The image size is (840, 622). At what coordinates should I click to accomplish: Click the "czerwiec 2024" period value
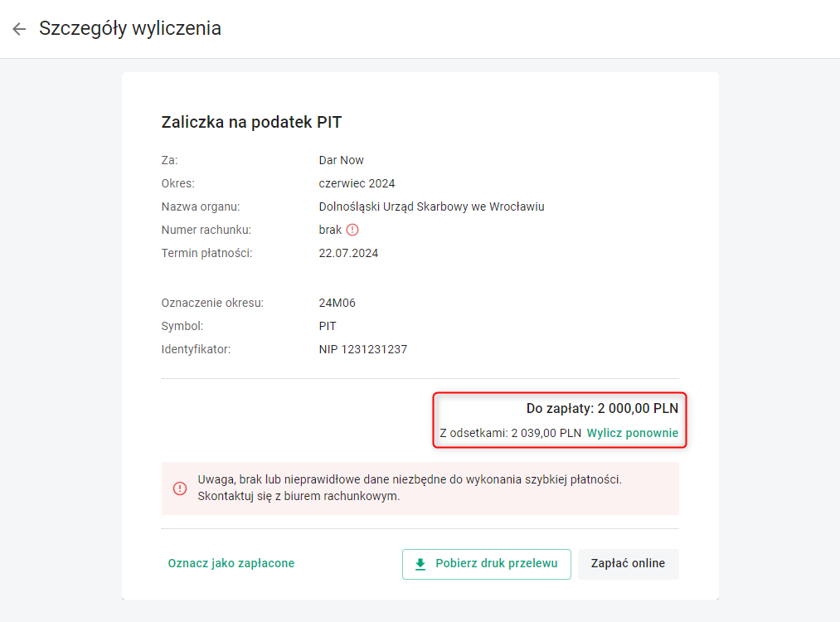click(x=357, y=183)
